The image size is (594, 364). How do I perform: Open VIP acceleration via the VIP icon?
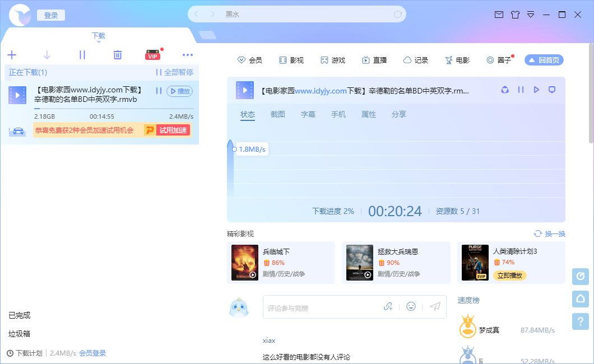click(152, 55)
